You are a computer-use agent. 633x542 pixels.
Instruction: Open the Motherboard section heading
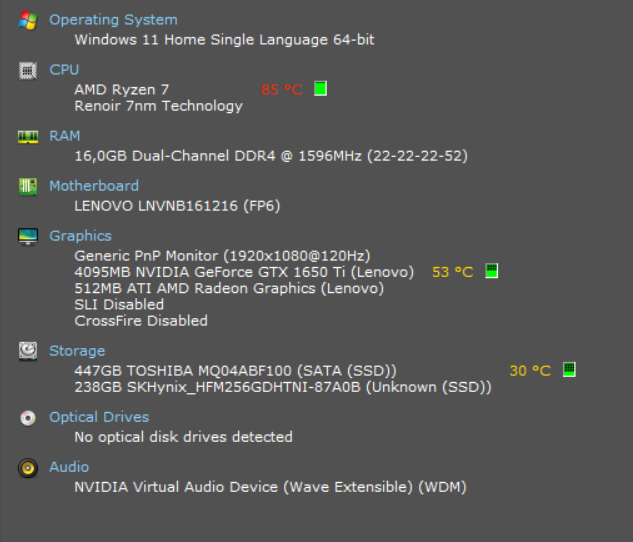94,186
